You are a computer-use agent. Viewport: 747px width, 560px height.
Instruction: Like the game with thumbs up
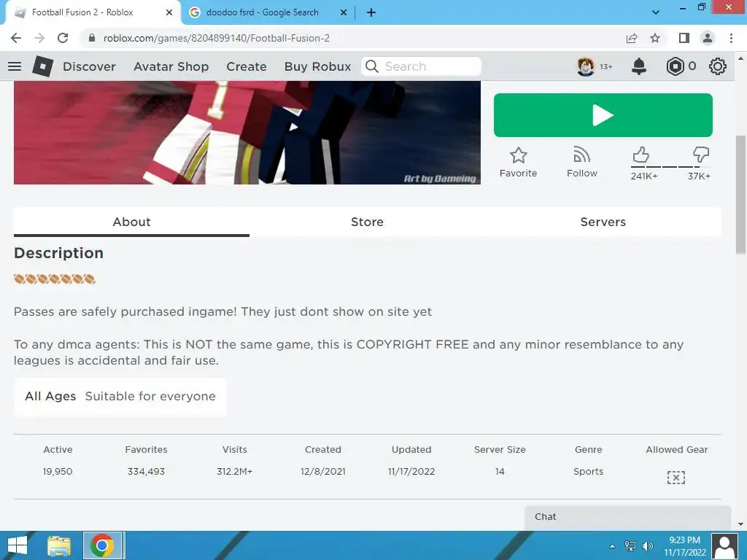pos(640,155)
